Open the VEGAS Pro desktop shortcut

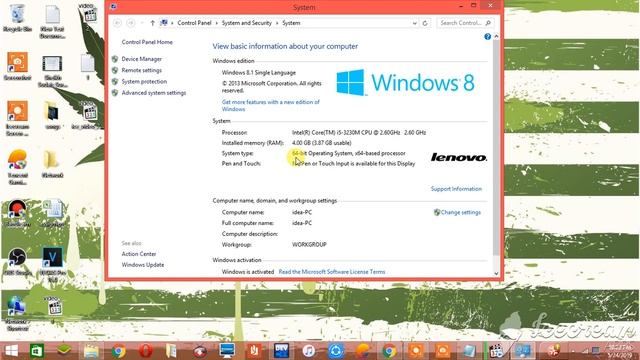[x=53, y=264]
